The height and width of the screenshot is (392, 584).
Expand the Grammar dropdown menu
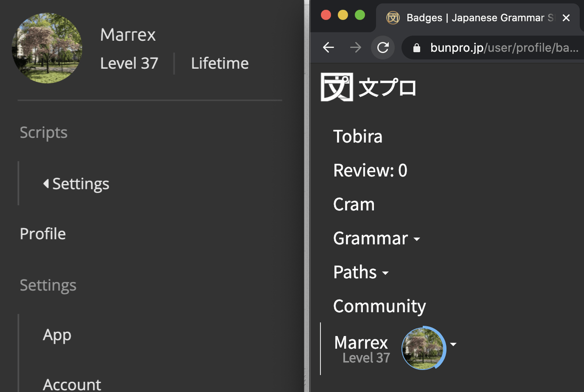pos(376,238)
